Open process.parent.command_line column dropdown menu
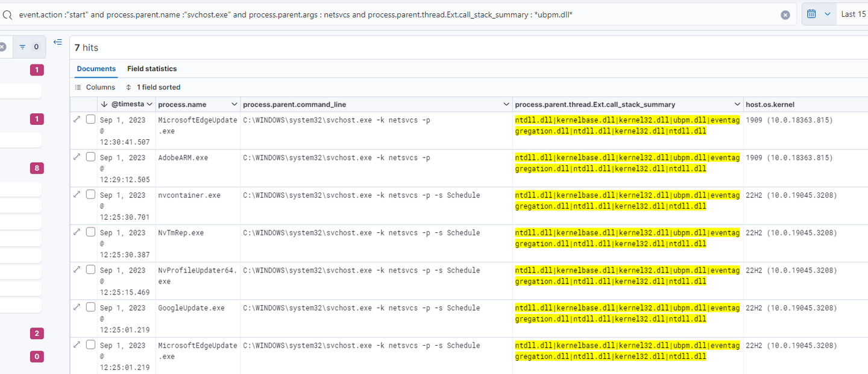Image resolution: width=868 pixels, height=374 pixels. click(x=506, y=104)
